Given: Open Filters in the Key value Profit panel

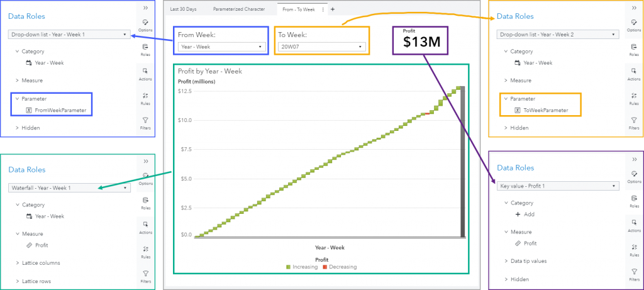Looking at the screenshot, I should click(x=633, y=274).
